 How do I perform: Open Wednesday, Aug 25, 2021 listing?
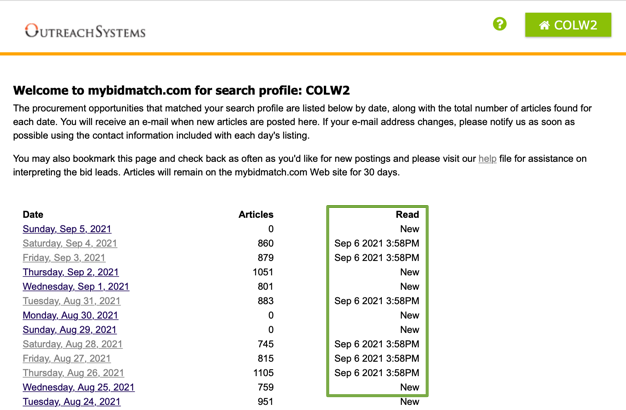coord(78,387)
